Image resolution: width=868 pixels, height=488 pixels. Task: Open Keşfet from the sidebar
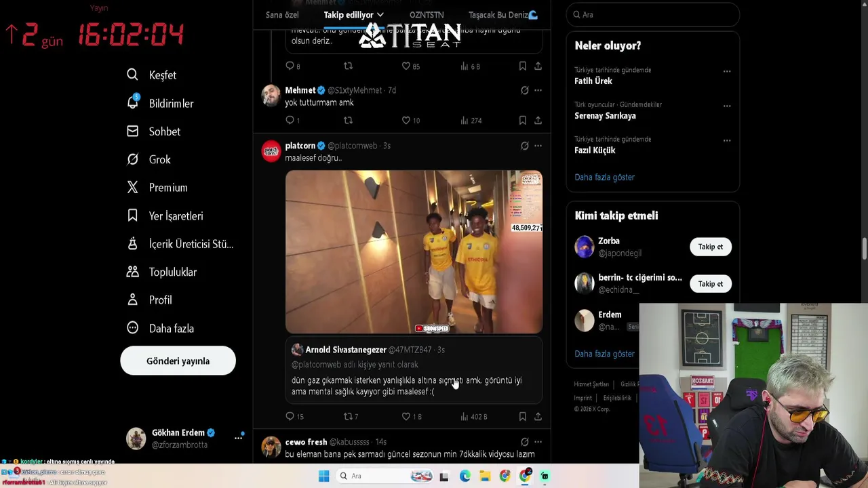point(152,75)
